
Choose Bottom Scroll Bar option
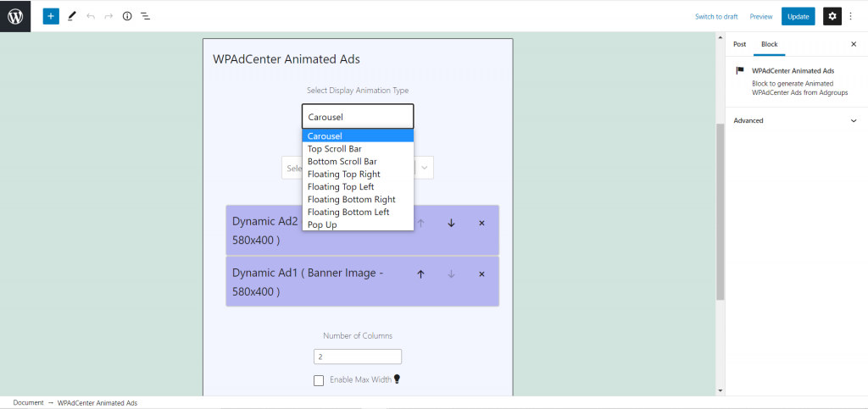[358, 162]
